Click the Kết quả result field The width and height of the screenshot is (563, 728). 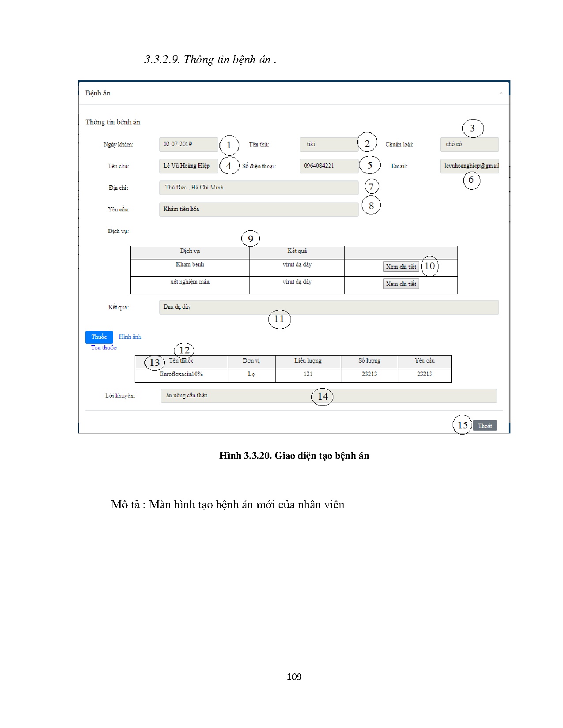pyautogui.click(x=329, y=307)
